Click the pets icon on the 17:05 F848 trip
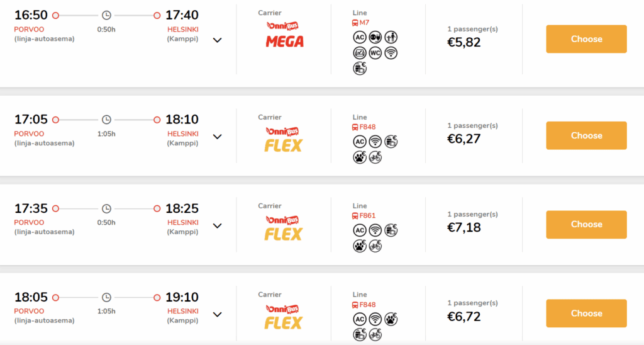Screen dimensions: 644x345 pyautogui.click(x=360, y=157)
